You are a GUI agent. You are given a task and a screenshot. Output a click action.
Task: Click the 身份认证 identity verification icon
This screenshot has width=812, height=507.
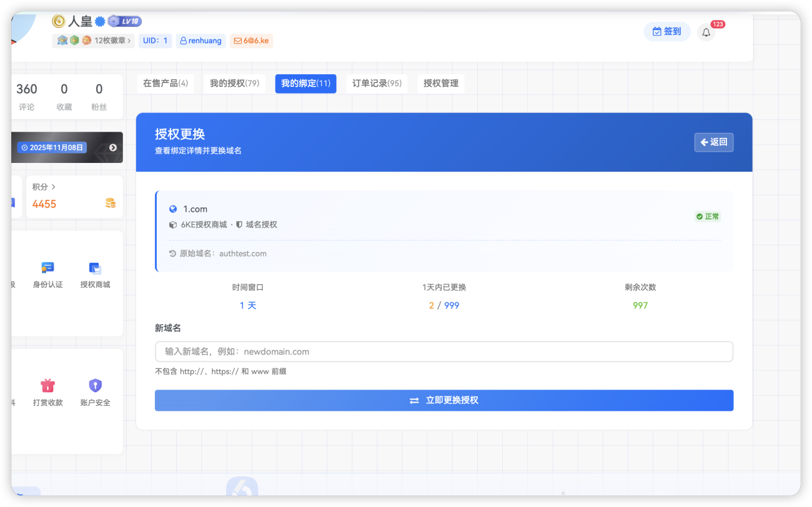[47, 268]
